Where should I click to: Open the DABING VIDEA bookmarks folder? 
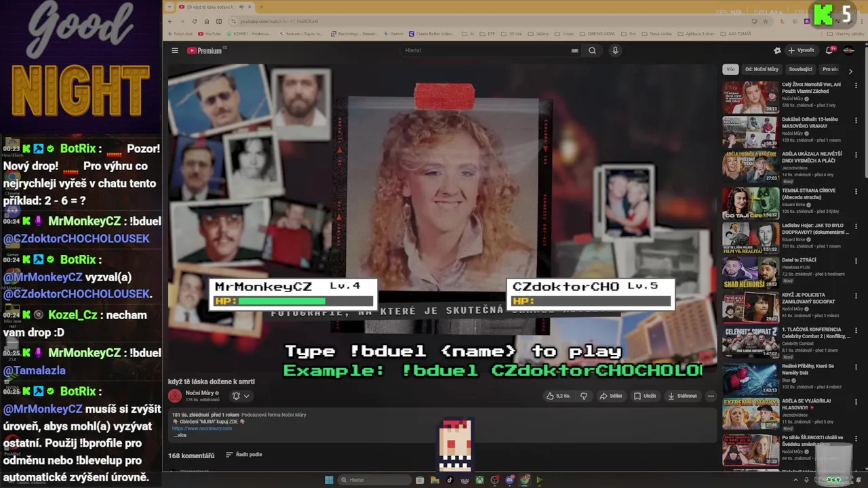pyautogui.click(x=596, y=34)
